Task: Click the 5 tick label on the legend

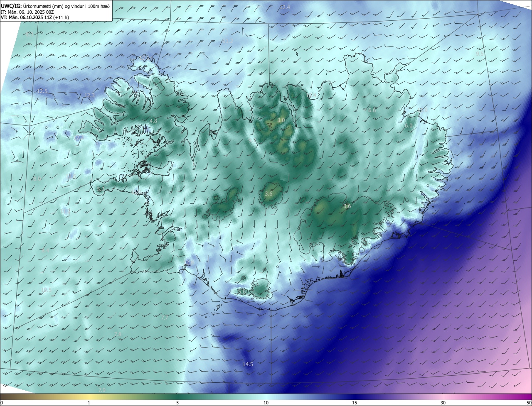Action: coord(177,403)
